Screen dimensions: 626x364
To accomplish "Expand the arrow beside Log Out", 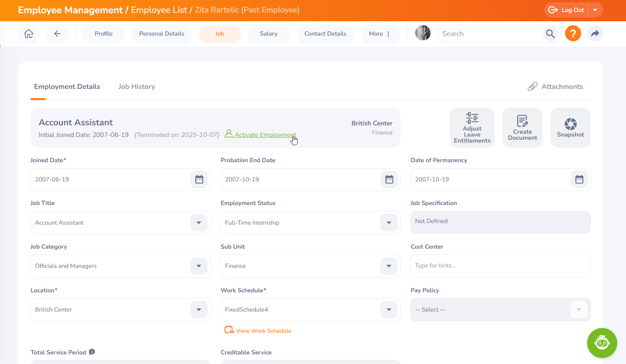I will (595, 10).
